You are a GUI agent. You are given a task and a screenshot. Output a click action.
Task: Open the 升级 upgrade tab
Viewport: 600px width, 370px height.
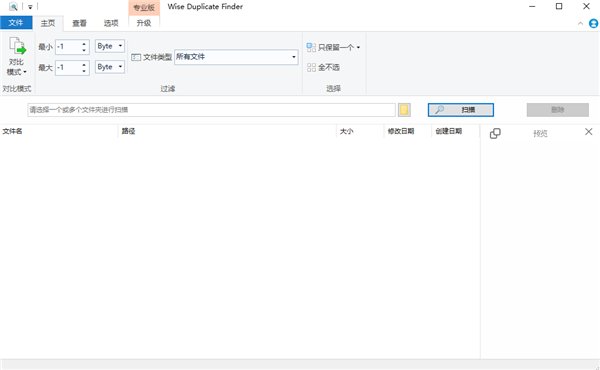click(144, 23)
